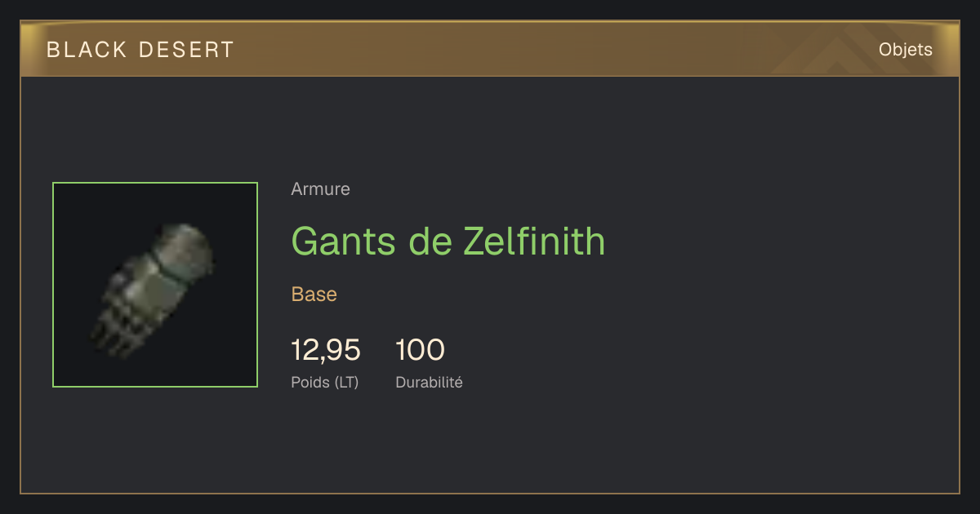Click the 12,95 weight value
The width and height of the screenshot is (980, 514).
[325, 350]
